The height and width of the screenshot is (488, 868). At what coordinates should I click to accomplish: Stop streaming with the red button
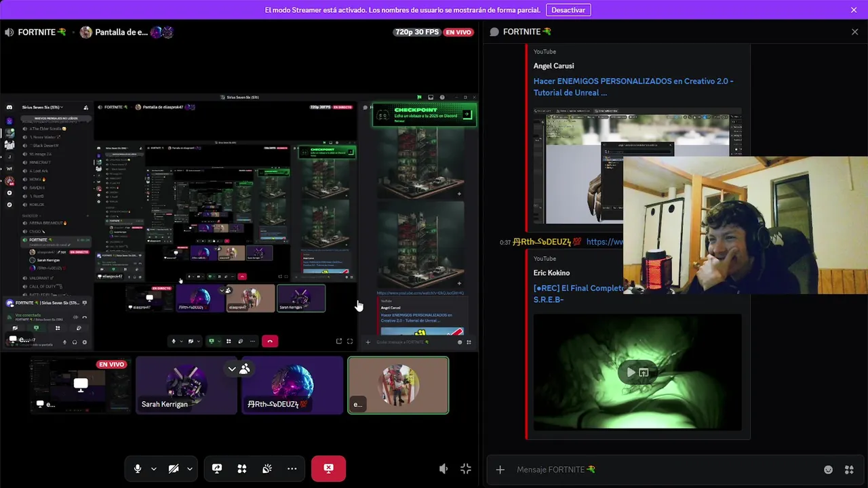point(328,468)
